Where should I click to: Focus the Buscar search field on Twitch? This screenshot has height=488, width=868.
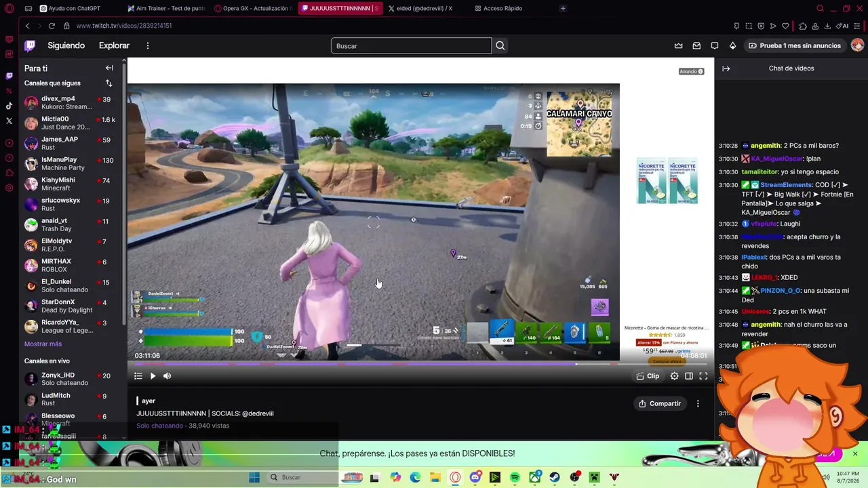(411, 45)
